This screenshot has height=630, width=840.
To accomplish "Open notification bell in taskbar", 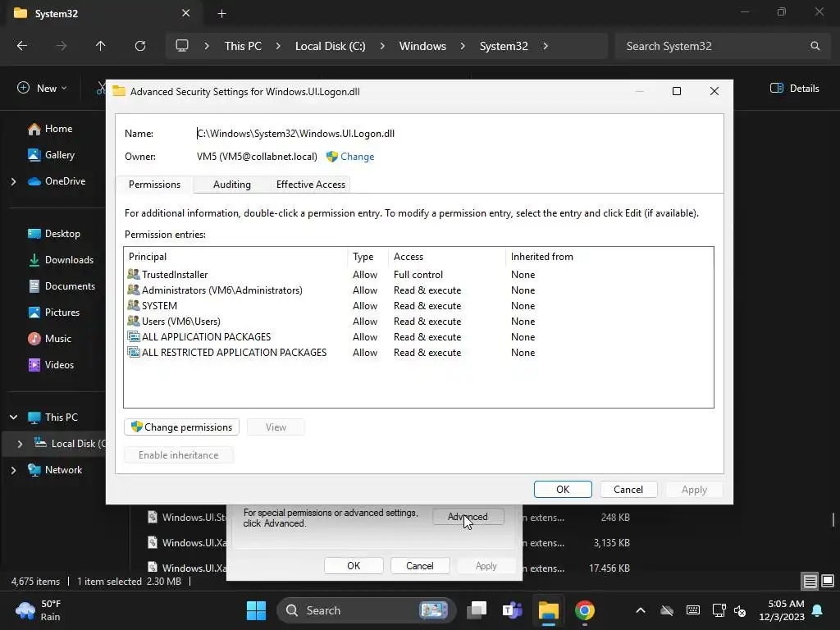I will click(x=818, y=610).
